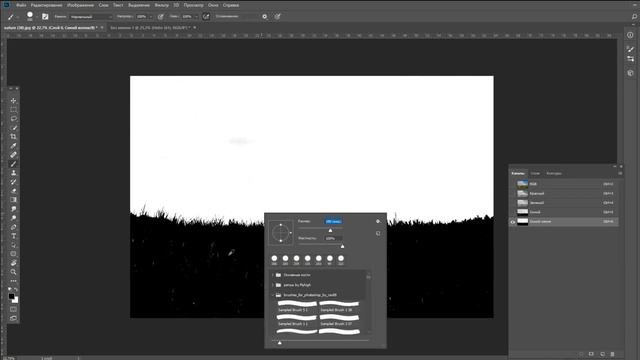This screenshot has width=640, height=360.
Task: Click the brush hardness input field
Action: (x=333, y=238)
